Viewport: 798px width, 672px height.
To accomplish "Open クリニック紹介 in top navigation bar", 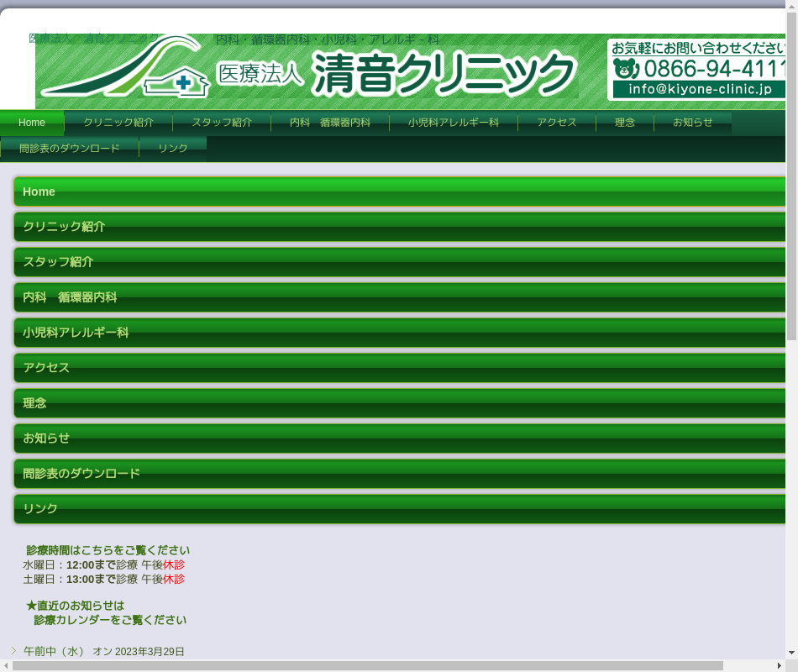I will coord(118,123).
